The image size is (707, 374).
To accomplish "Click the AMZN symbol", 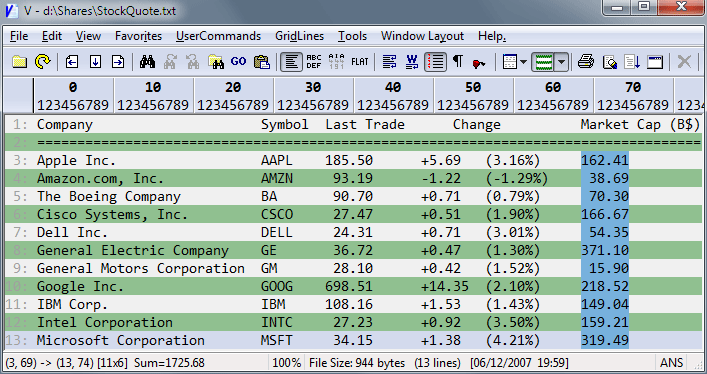I will (277, 178).
